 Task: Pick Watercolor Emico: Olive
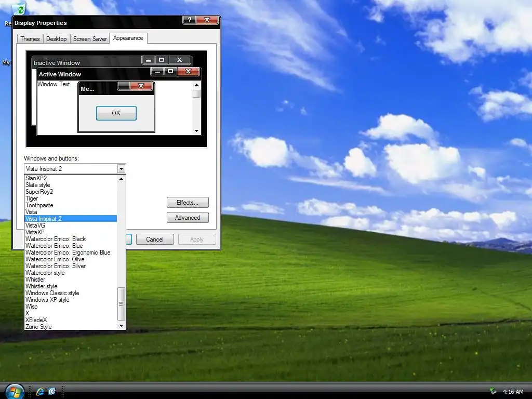71,259
